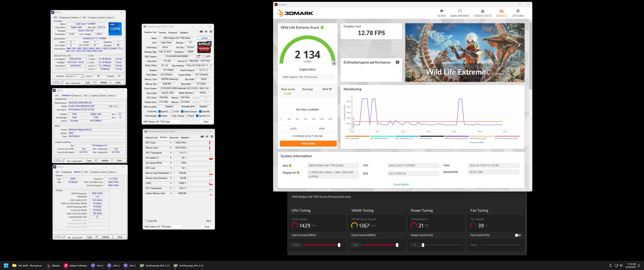Toggle Fan Control switch in Radeon Fan Tuning
Image resolution: width=644 pixels, height=270 pixels.
518,235
